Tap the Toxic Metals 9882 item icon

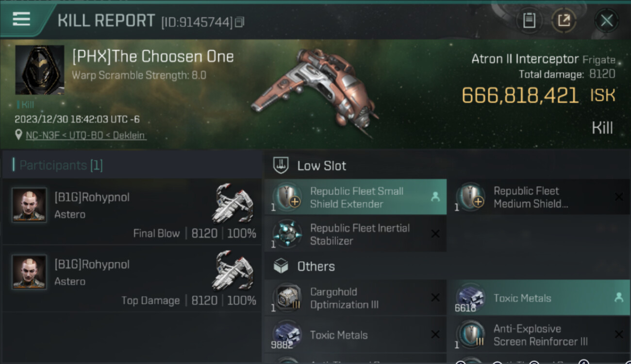point(287,335)
